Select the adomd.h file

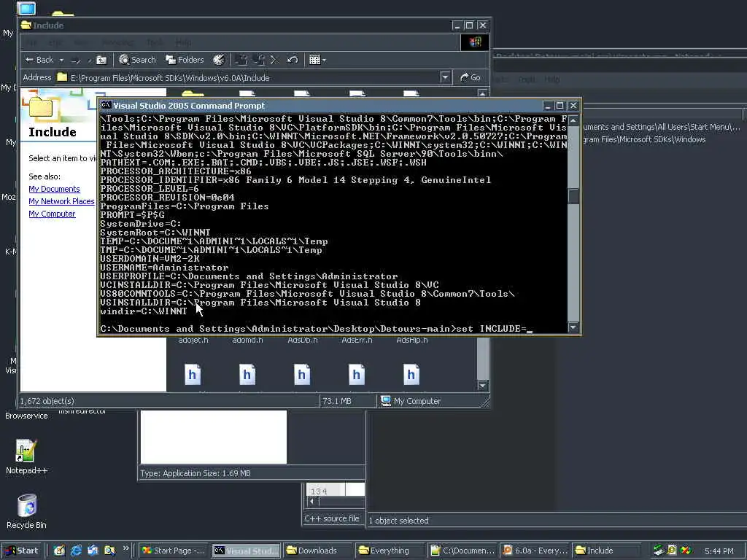tap(247, 340)
